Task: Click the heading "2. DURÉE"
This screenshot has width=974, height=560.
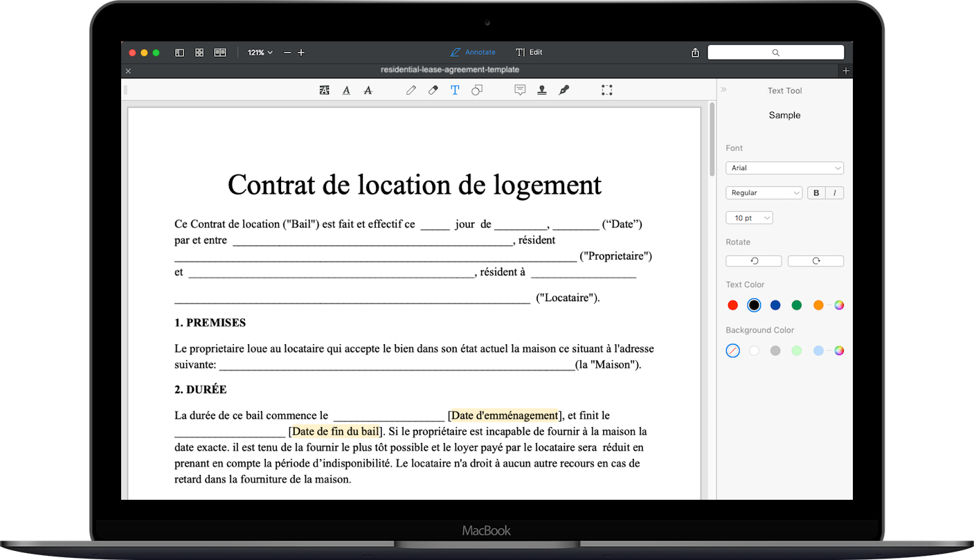Action: [x=200, y=390]
